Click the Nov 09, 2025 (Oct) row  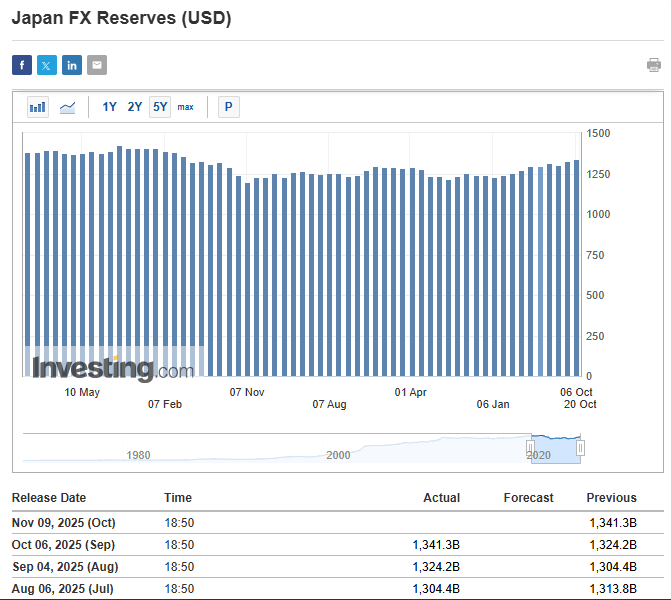pos(64,522)
